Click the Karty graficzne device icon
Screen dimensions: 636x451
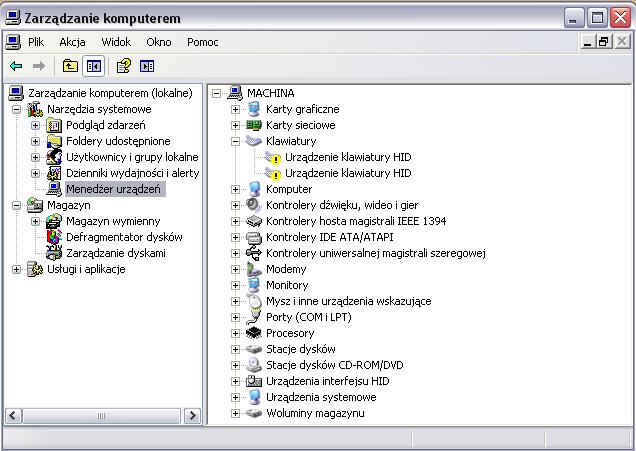pyautogui.click(x=254, y=109)
